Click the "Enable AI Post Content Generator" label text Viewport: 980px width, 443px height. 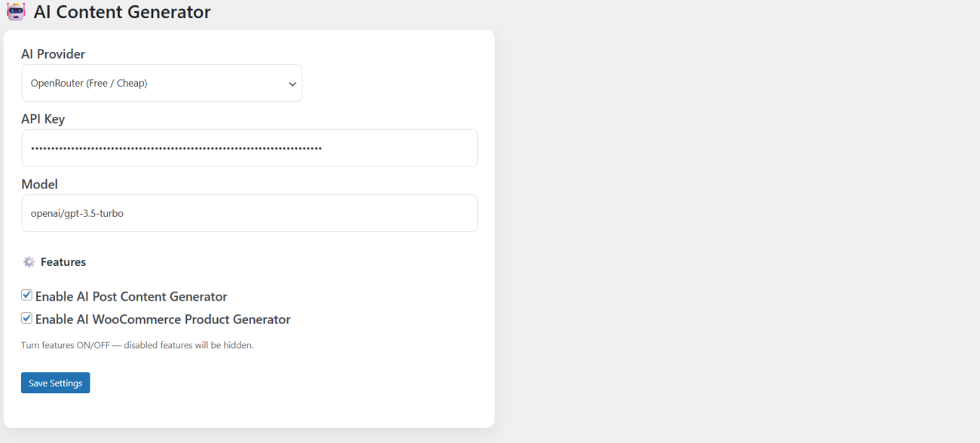(131, 297)
